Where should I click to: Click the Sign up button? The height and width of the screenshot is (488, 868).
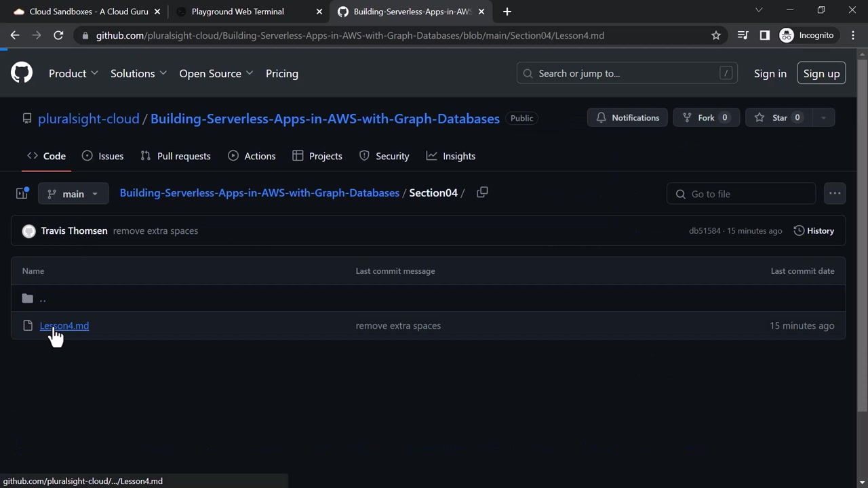(x=821, y=73)
